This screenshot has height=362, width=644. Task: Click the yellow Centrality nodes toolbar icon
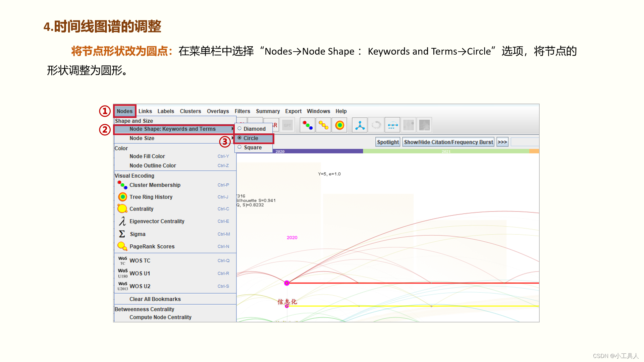pyautogui.click(x=323, y=125)
